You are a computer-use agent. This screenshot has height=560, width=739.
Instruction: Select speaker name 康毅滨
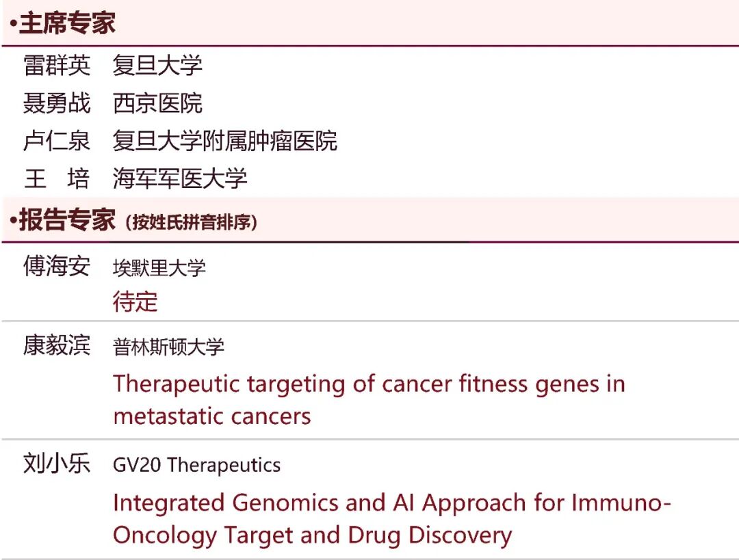[x=57, y=345]
